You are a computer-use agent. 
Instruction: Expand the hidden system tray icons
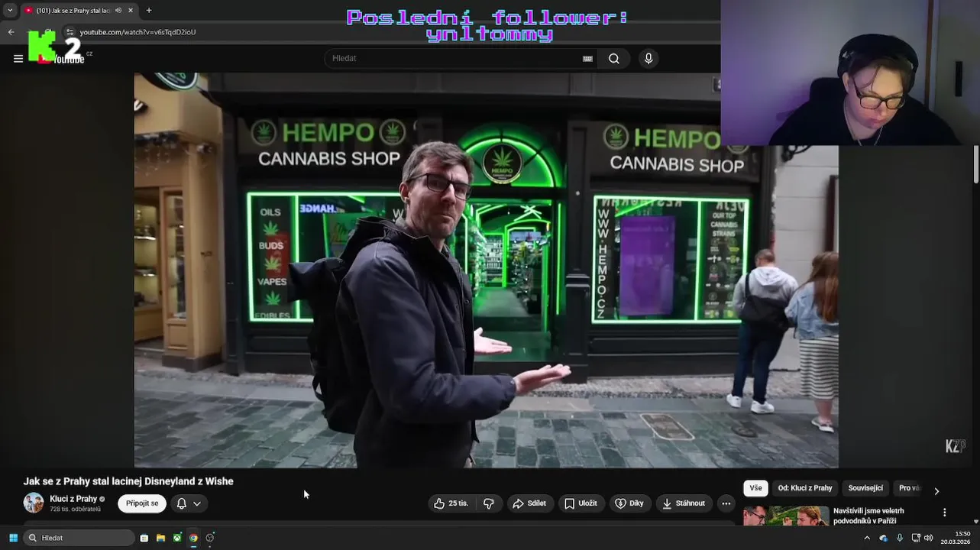[x=867, y=538]
